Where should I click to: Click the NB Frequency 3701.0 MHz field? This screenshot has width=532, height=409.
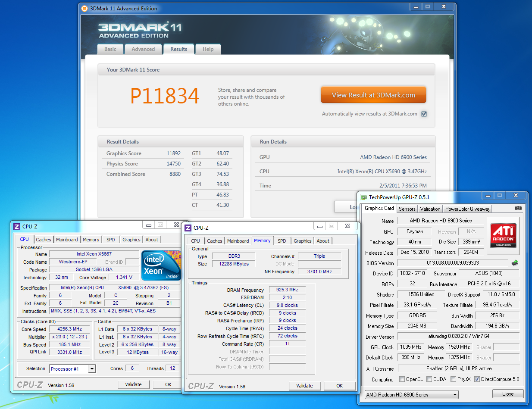pos(319,272)
